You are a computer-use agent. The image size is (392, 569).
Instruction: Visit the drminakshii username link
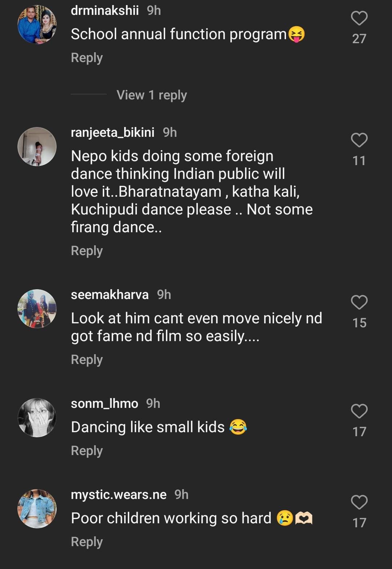(105, 11)
